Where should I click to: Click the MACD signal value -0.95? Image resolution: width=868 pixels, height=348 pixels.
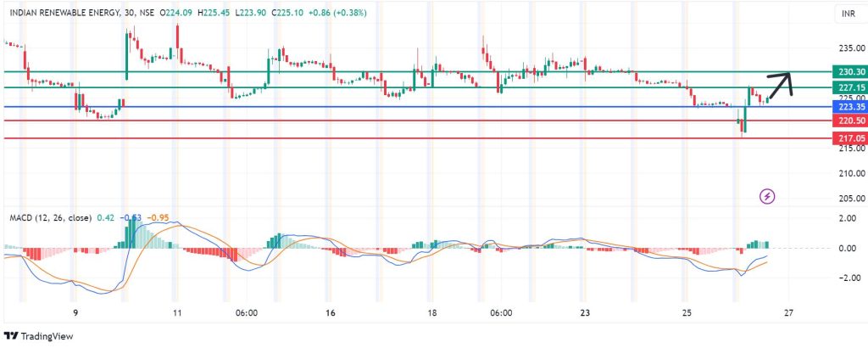point(158,218)
